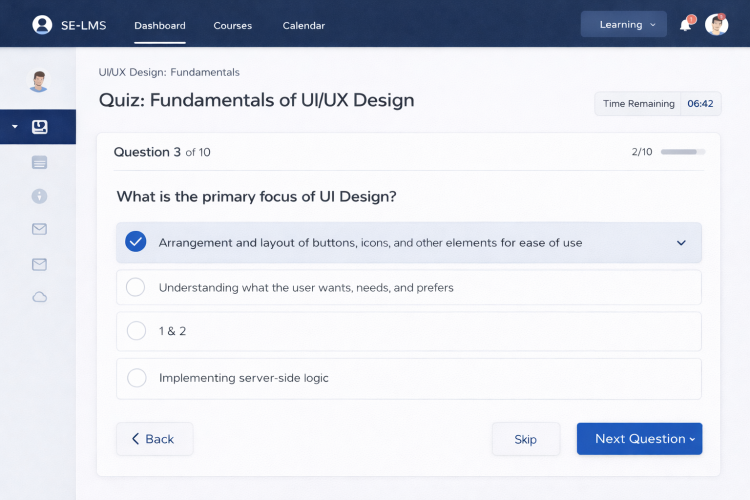Click the quiz title heading
750x500 pixels.
click(256, 100)
